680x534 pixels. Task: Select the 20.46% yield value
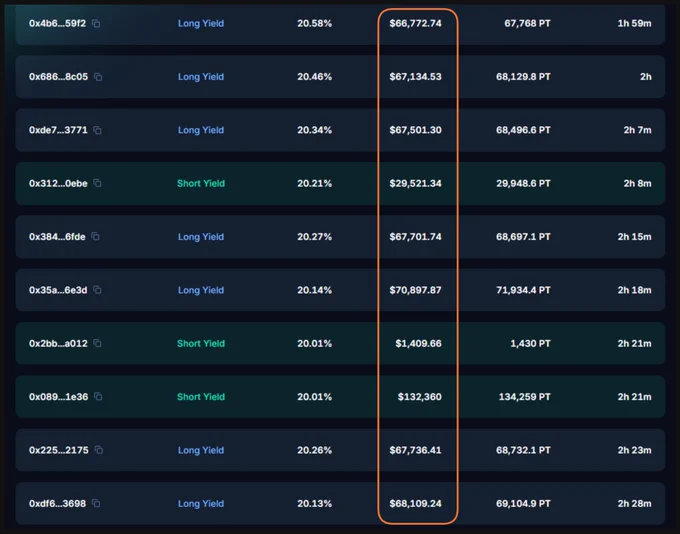click(x=314, y=77)
